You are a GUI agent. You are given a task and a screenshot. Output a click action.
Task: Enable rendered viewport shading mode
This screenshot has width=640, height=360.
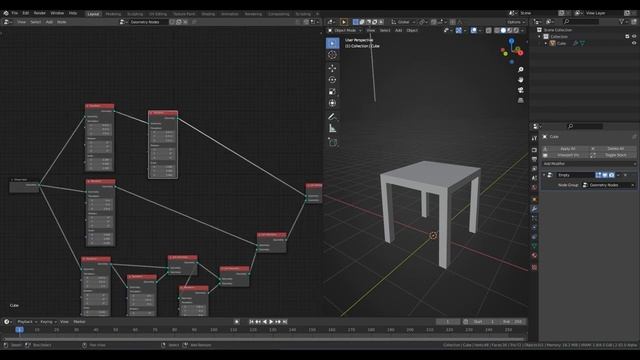coord(516,30)
